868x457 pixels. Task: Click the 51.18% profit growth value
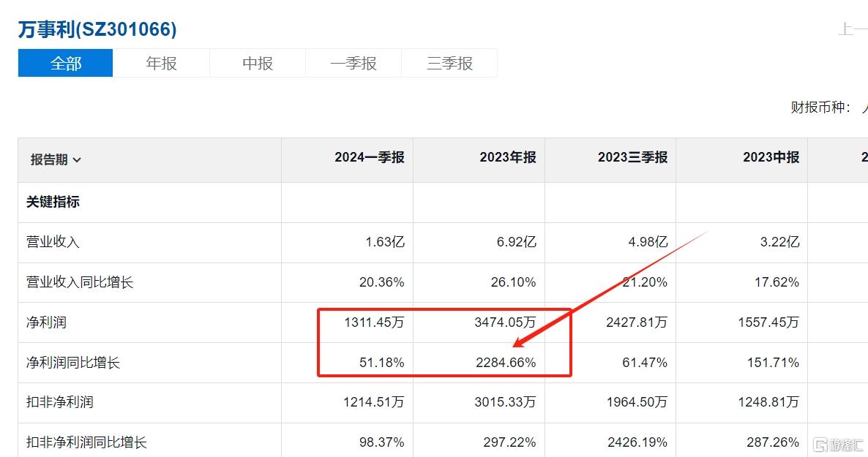[x=381, y=363]
